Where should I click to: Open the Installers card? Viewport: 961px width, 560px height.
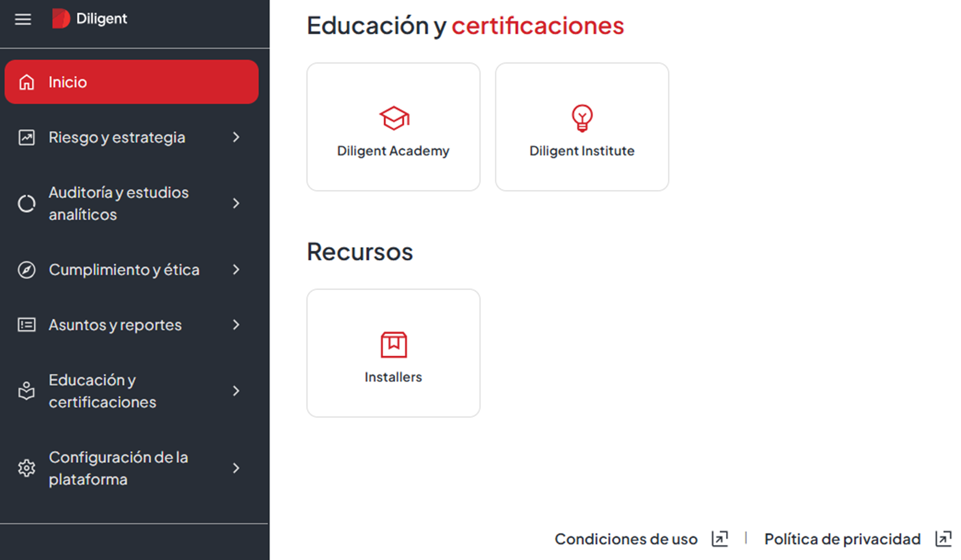point(393,353)
